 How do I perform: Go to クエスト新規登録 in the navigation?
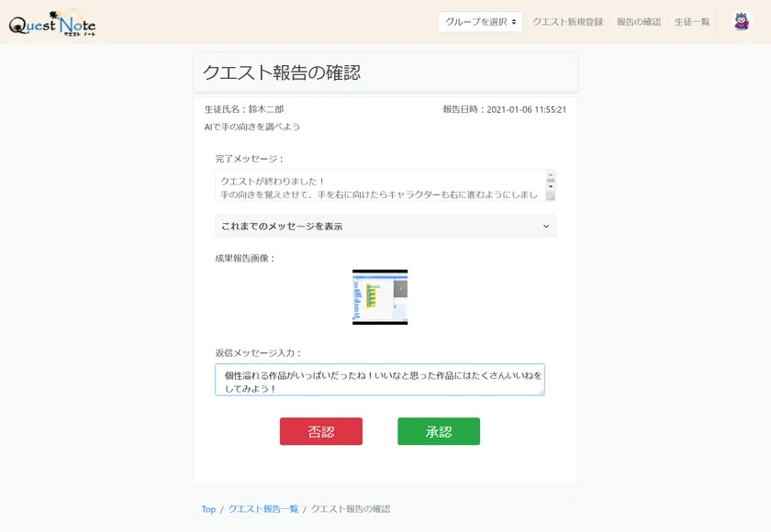coord(567,22)
